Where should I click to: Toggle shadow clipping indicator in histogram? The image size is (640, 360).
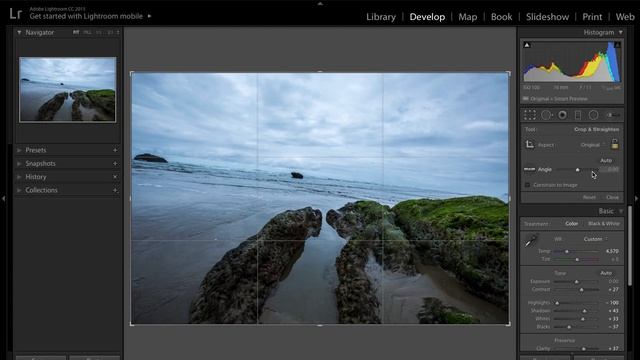click(527, 44)
